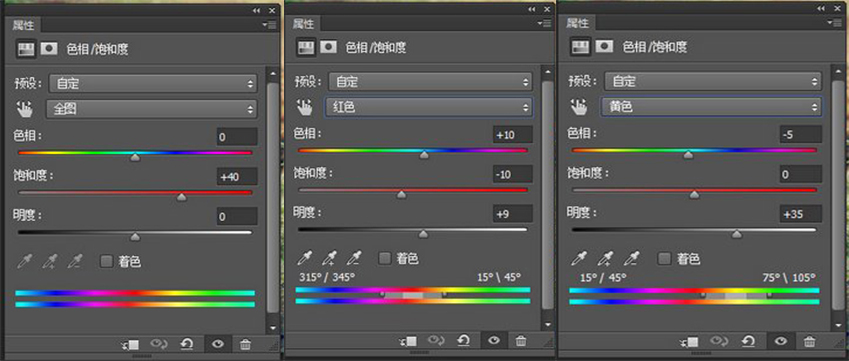Select eyedropper tool in 红色 panel
This screenshot has width=849, height=361.
pos(305,258)
